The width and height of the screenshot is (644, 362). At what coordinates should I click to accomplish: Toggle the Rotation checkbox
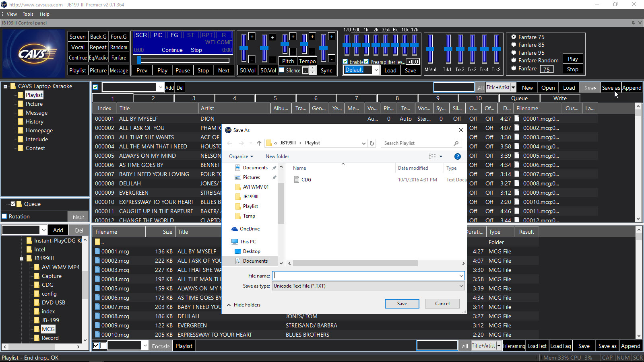pyautogui.click(x=4, y=216)
